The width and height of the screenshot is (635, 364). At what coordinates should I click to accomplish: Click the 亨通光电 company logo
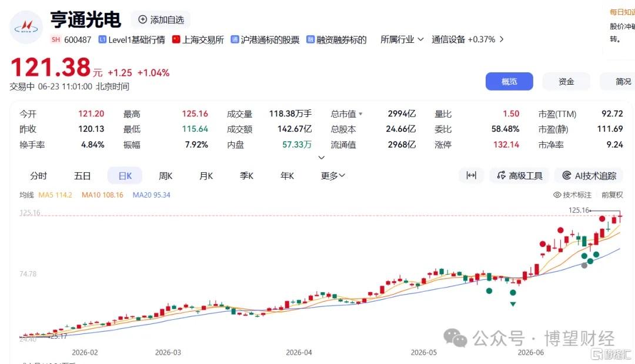click(x=26, y=28)
